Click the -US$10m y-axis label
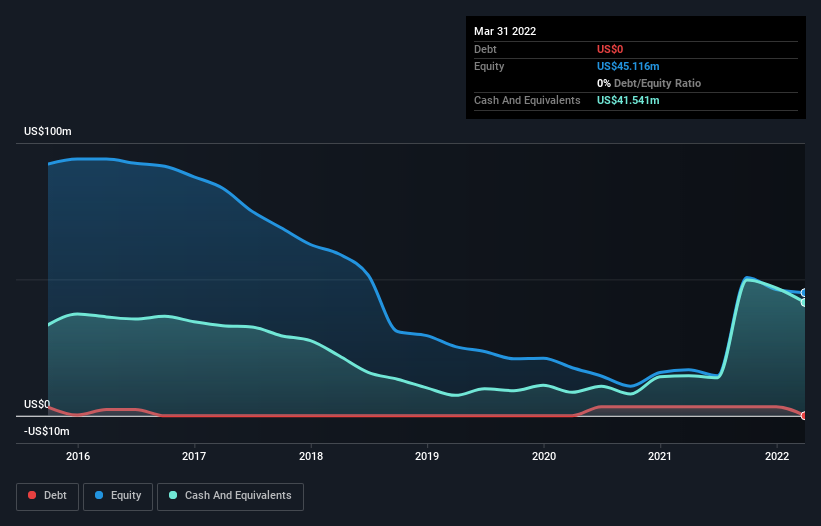This screenshot has height=526, width=821. coord(47,431)
